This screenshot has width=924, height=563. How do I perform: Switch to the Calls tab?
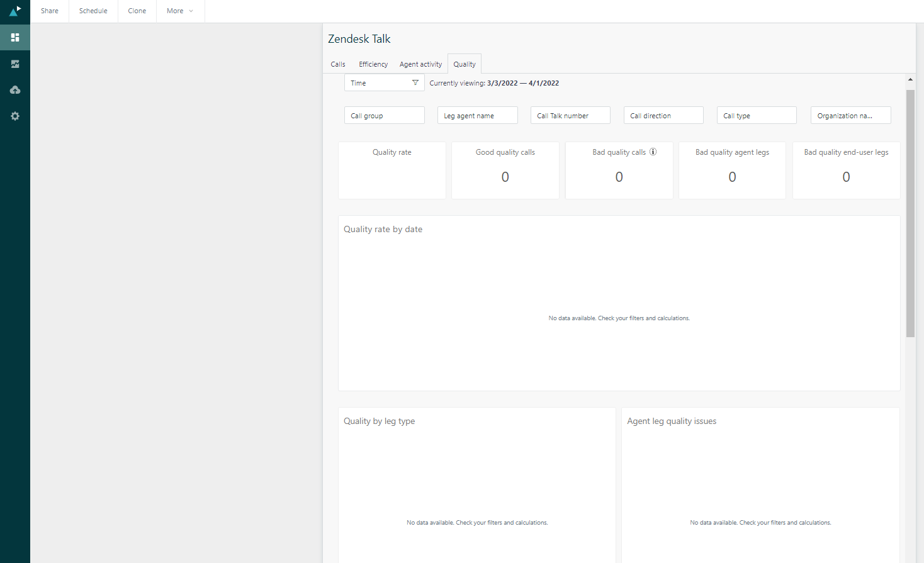tap(338, 64)
